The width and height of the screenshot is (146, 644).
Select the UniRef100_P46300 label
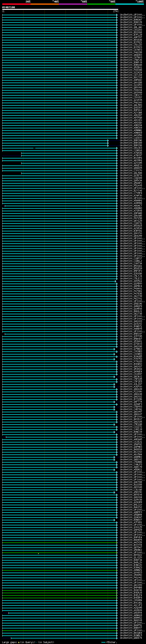pos(131,103)
